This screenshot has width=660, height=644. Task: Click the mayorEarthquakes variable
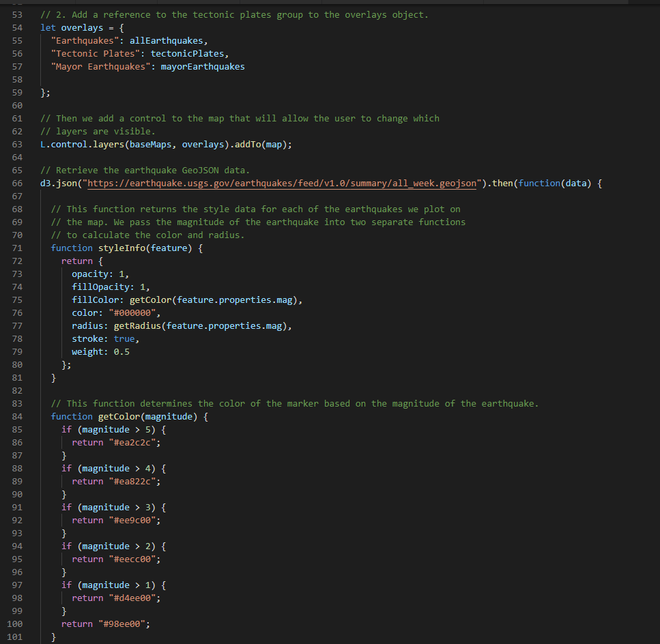point(203,67)
